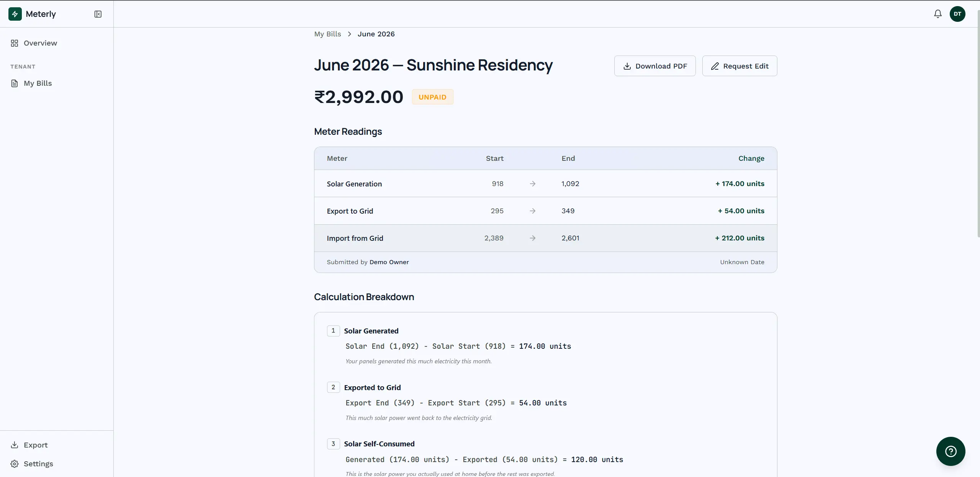Viewport: 980px width, 477px height.
Task: Click the Meterly lightning bolt logo
Action: click(x=15, y=14)
